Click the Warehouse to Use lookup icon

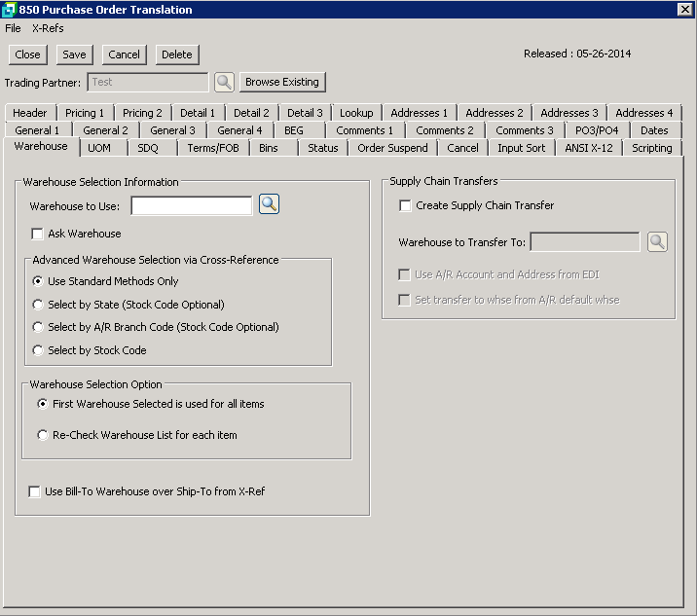[269, 204]
